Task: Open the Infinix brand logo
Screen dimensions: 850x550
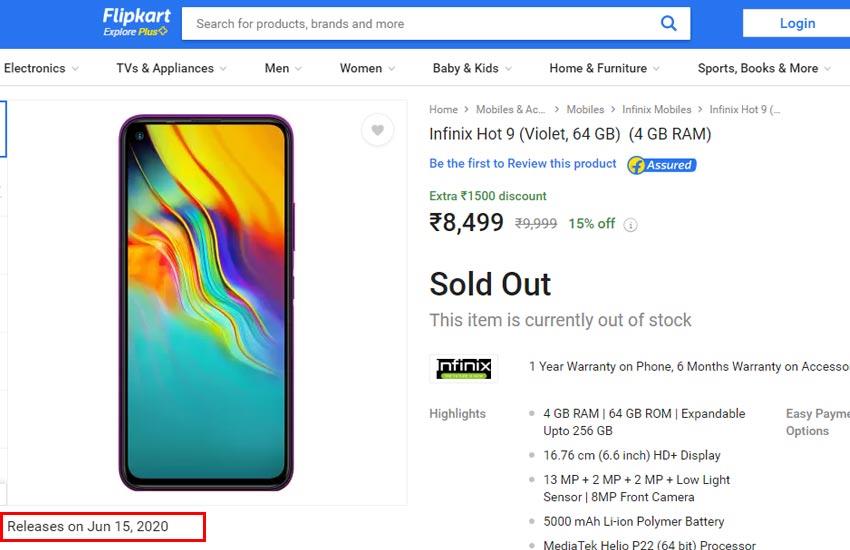Action: 464,368
